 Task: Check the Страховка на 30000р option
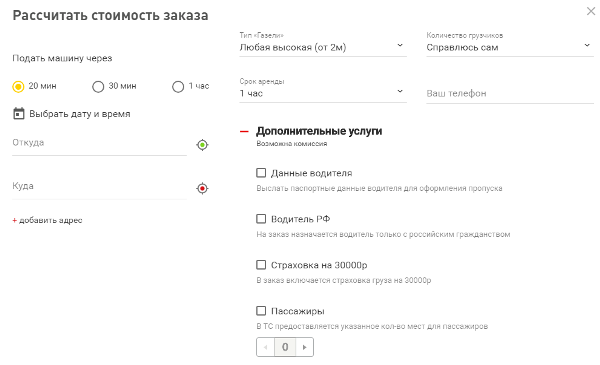coord(261,265)
